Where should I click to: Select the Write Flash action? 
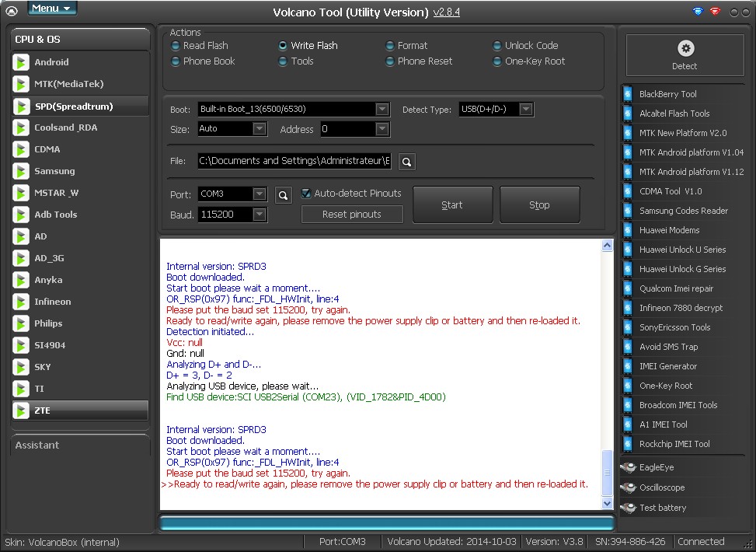pyautogui.click(x=308, y=46)
